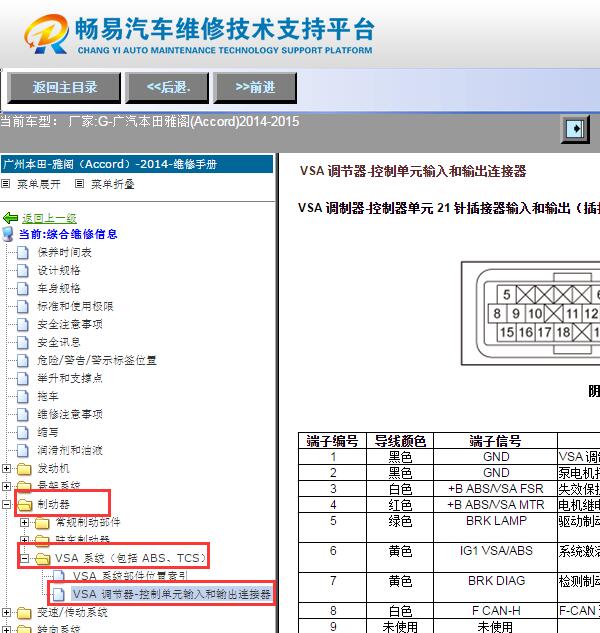Image resolution: width=600 pixels, height=633 pixels.
Task: Click the VSA 系统 folder icon
Action: coord(42,559)
